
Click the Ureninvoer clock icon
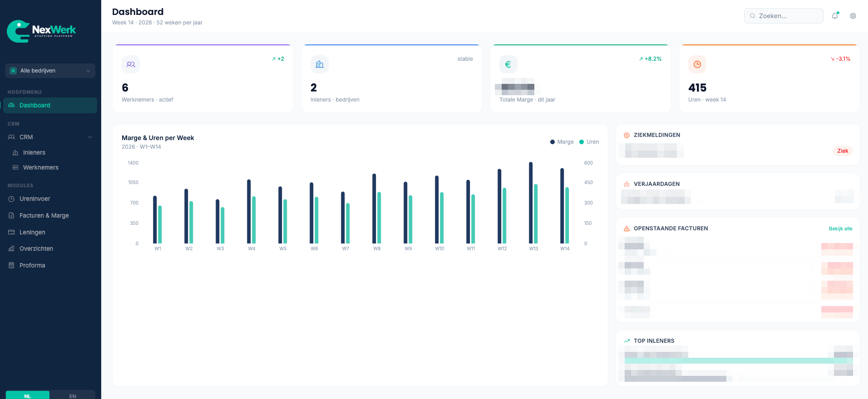(12, 199)
